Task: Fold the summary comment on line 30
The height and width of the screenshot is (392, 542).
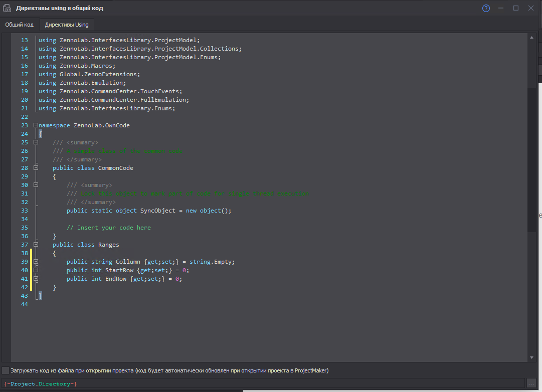Action: 36,185
